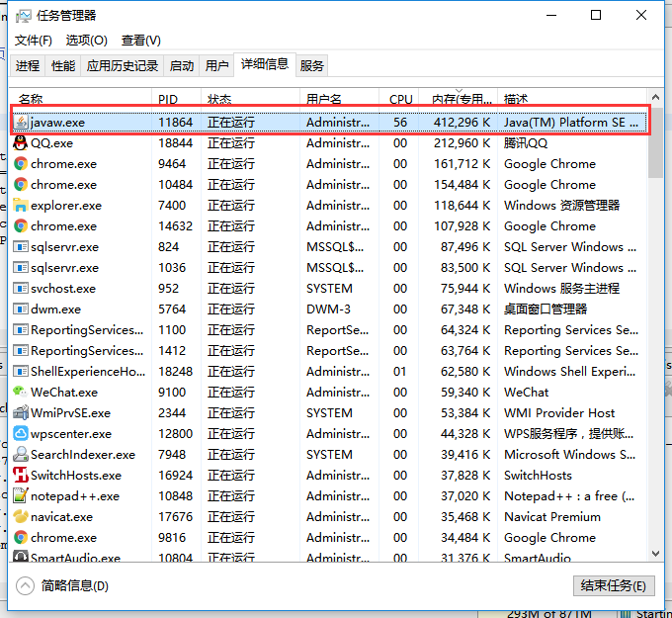Click the navicat.exe yellow icon

21,517
